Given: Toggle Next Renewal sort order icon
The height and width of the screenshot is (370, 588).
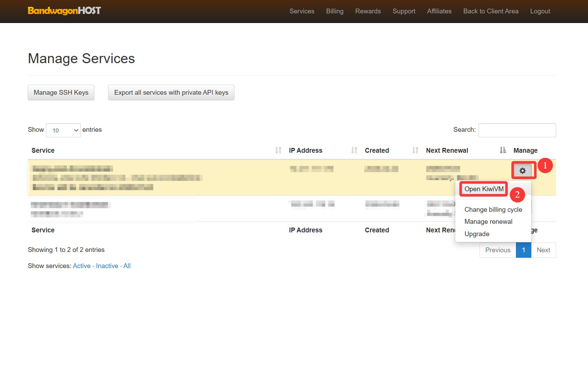Looking at the screenshot, I should 503,150.
